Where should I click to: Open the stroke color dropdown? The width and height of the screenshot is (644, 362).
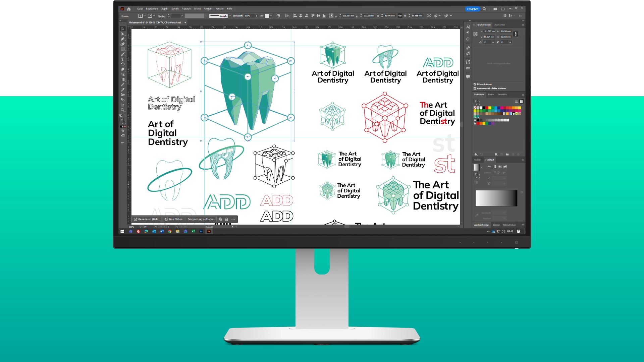click(x=154, y=16)
